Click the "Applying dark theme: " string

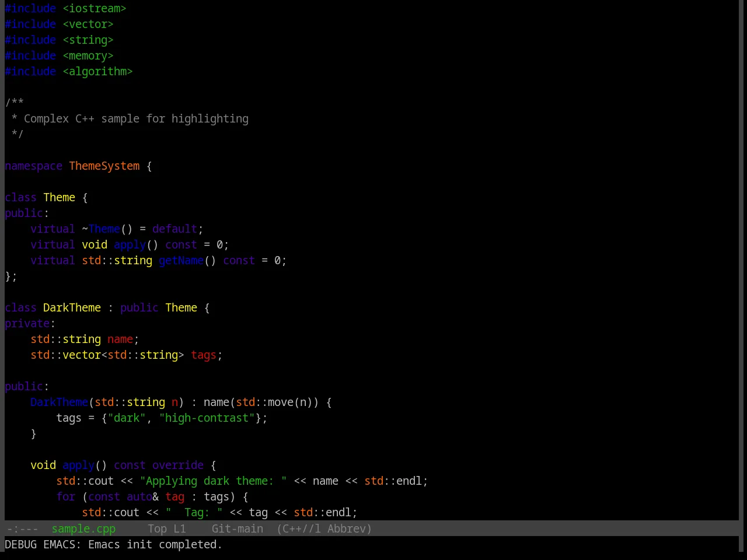pyautogui.click(x=213, y=481)
